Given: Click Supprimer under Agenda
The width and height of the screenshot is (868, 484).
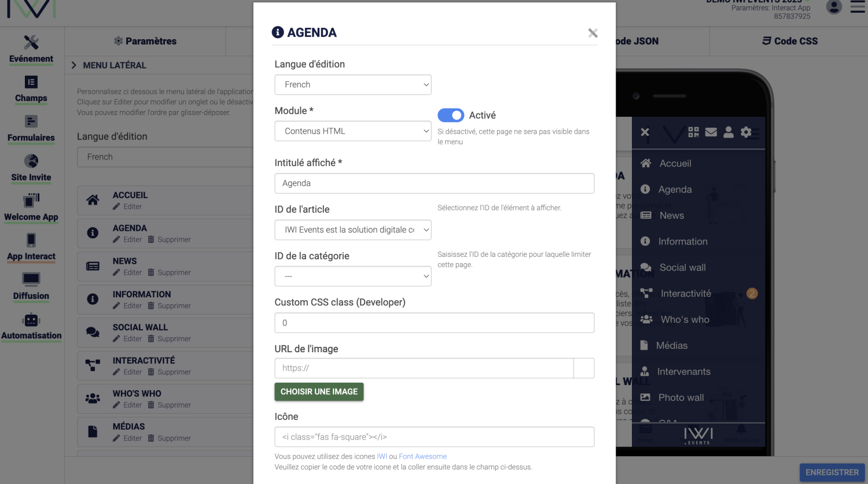Looking at the screenshot, I should coord(169,239).
